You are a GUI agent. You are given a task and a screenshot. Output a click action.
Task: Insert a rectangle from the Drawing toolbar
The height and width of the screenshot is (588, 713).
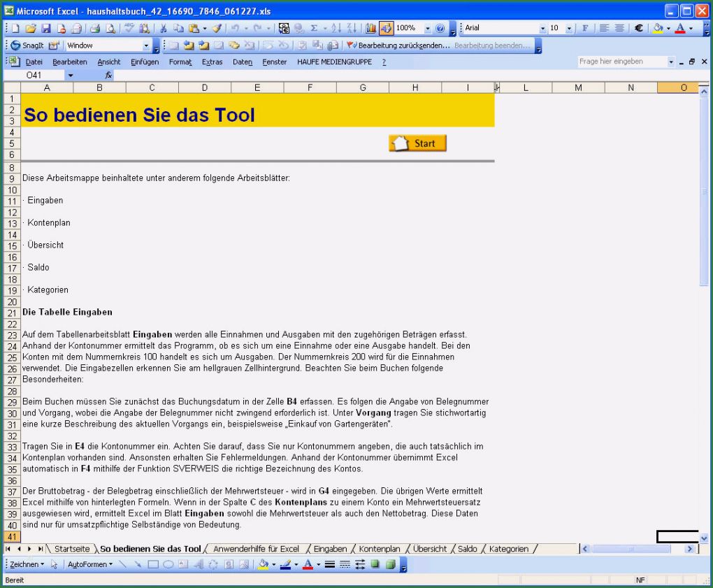[x=154, y=564]
